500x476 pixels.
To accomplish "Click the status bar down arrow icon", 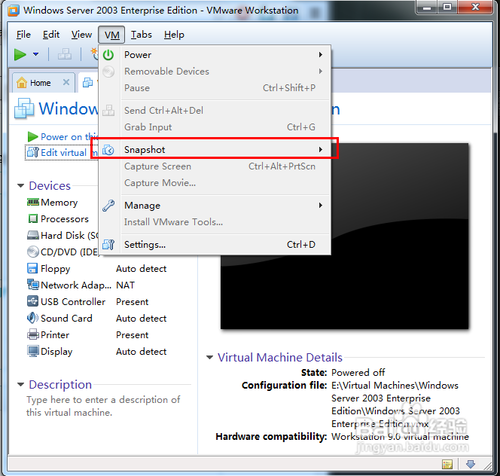I will [x=470, y=464].
